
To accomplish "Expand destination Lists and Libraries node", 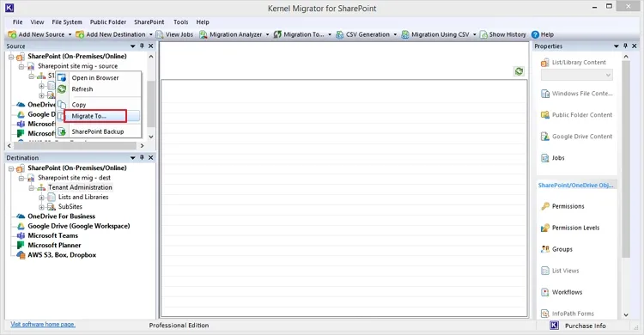I will (x=41, y=198).
